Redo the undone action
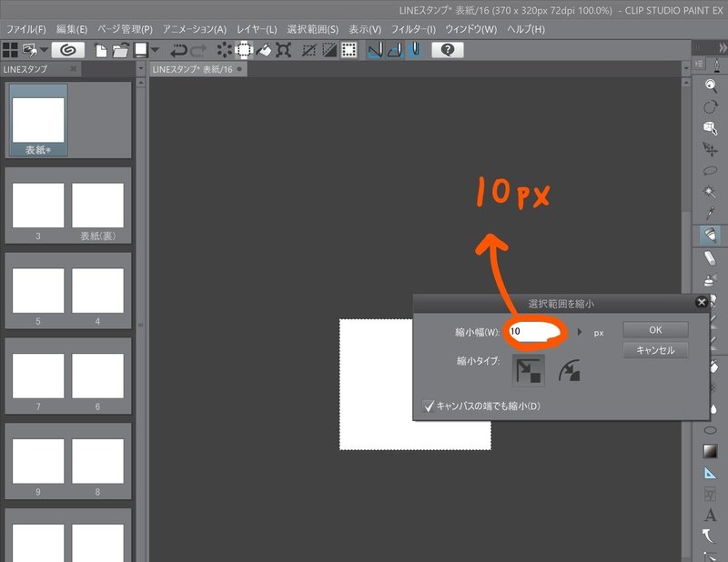The width and height of the screenshot is (728, 562). (x=198, y=50)
